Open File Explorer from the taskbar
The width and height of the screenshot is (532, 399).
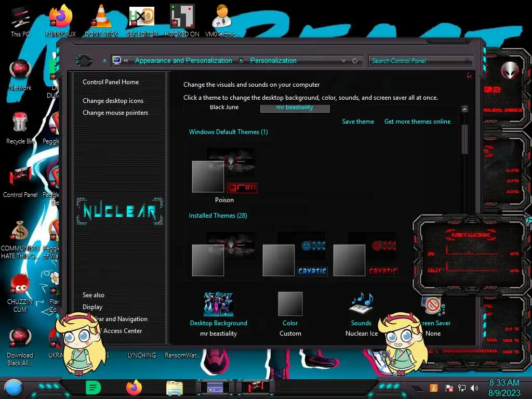(175, 388)
